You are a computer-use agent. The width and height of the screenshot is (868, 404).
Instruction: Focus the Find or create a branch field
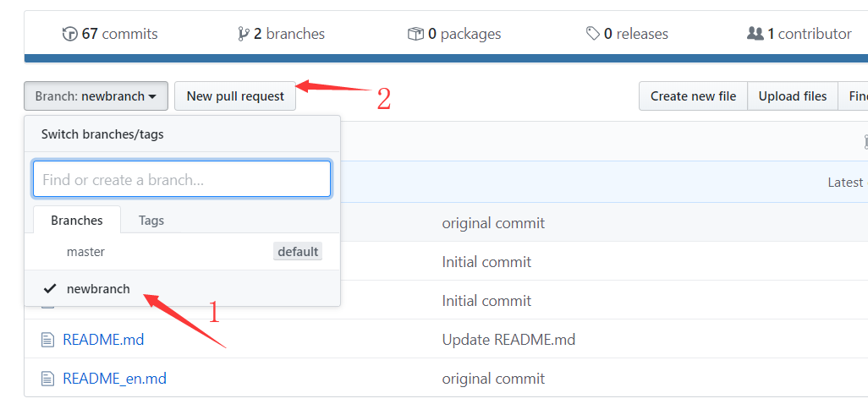tap(182, 179)
